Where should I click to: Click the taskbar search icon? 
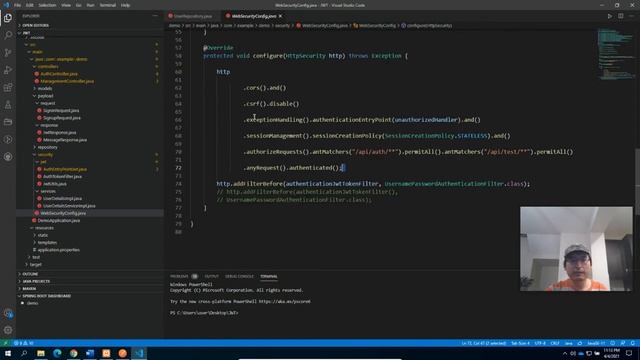[24, 353]
